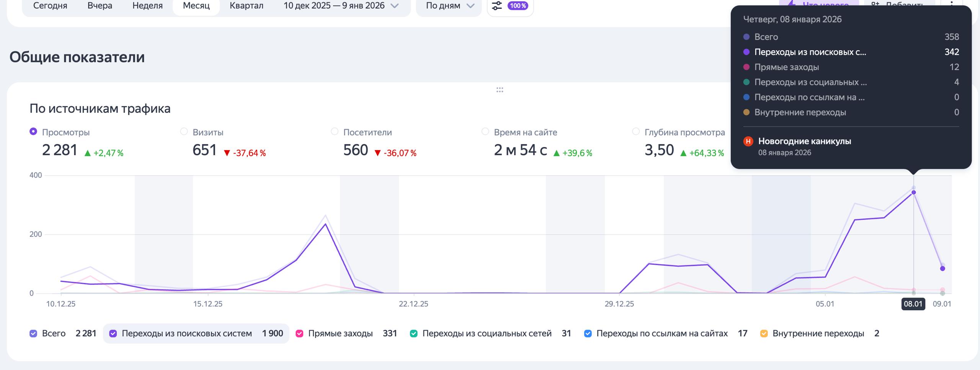
Task: Select the Месяц period tab
Action: coord(196,6)
